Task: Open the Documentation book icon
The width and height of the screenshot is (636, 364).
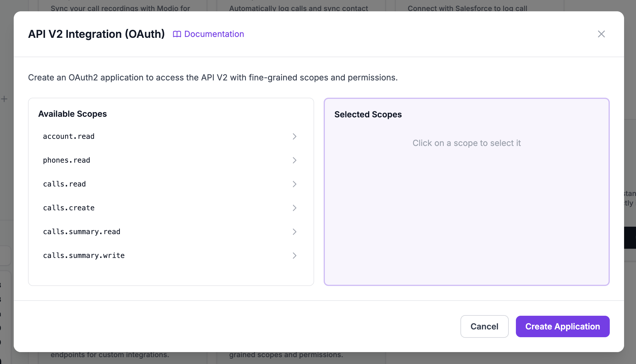Action: pos(177,34)
